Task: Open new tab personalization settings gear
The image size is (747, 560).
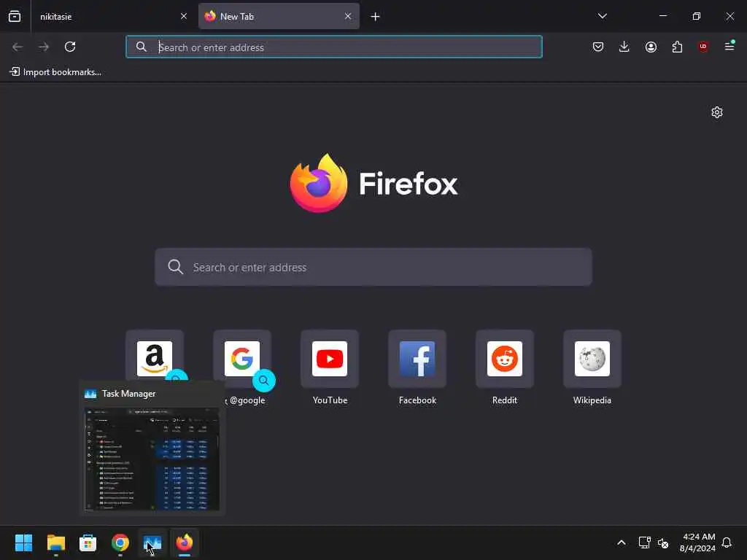Action: pyautogui.click(x=717, y=112)
